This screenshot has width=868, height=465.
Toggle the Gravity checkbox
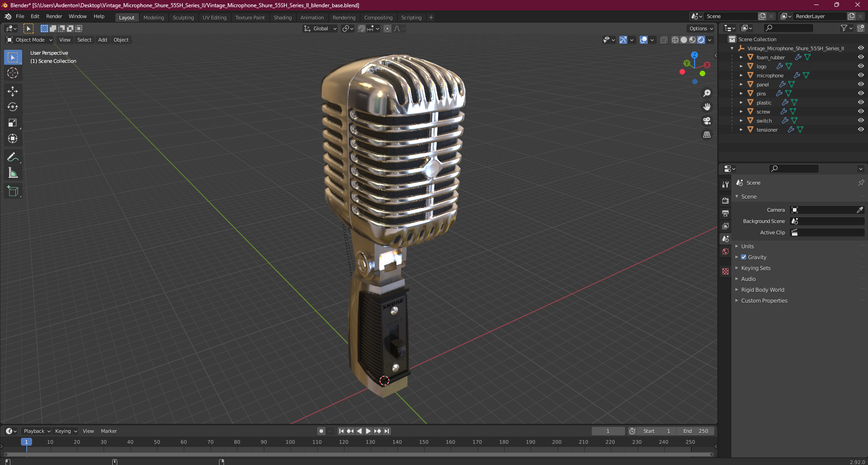pos(744,257)
